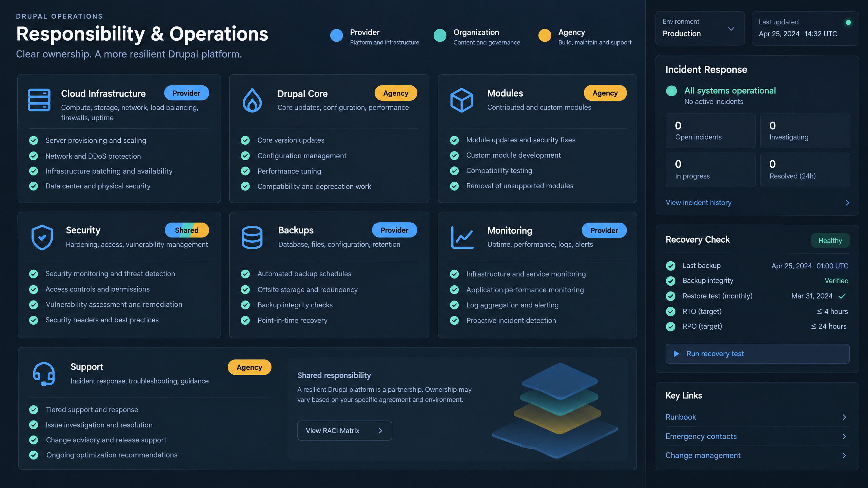Screen dimensions: 868x488
Task: Click the checkmark beside Mar 31, 2024
Action: point(842,296)
